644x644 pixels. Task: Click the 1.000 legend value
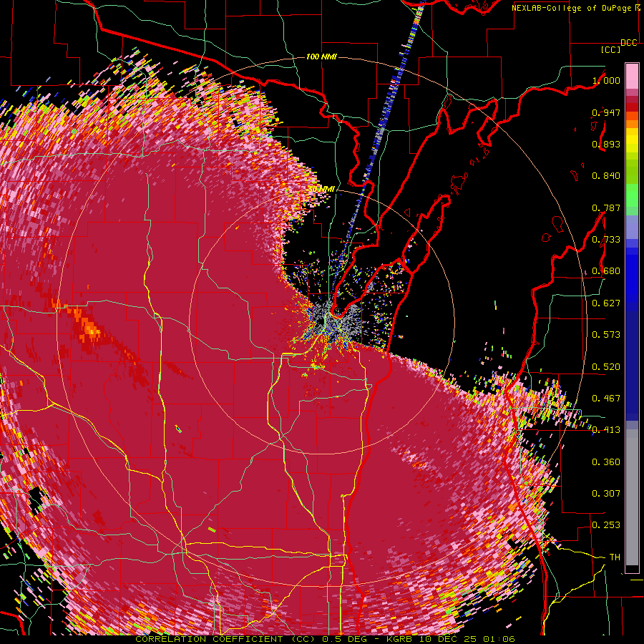606,80
